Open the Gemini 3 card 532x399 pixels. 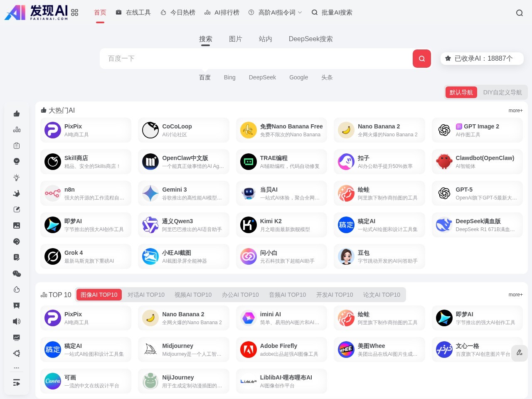184,193
